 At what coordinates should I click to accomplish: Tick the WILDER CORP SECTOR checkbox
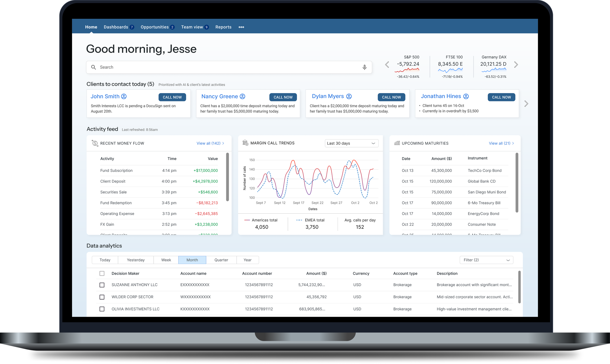(102, 297)
